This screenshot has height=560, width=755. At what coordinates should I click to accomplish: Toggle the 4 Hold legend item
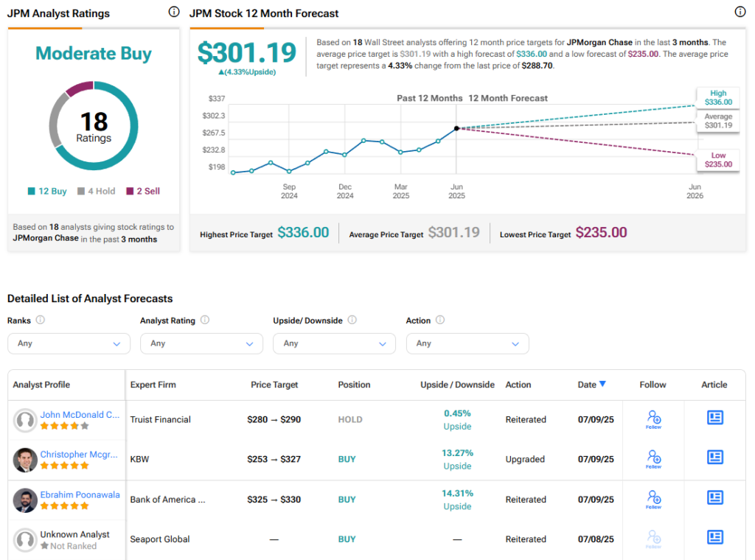(x=96, y=191)
